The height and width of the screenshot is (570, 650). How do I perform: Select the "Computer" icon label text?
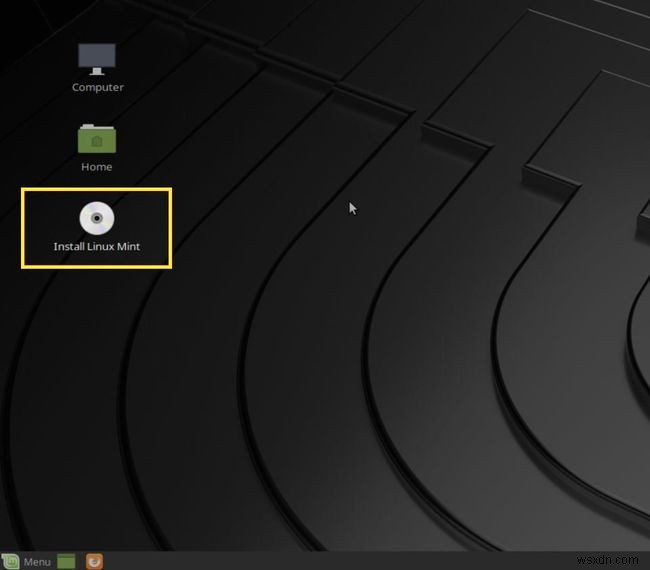[x=98, y=87]
